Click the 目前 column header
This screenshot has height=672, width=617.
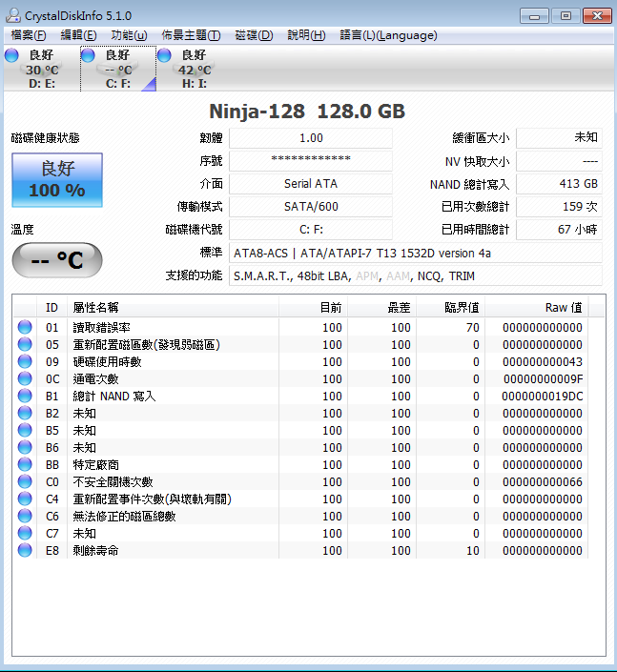pos(314,307)
